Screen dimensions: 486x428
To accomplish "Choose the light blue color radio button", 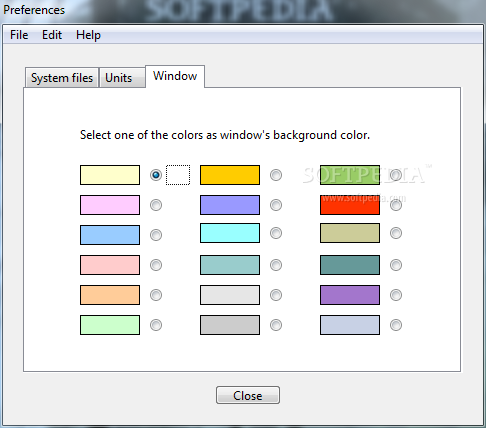I will click(x=156, y=235).
